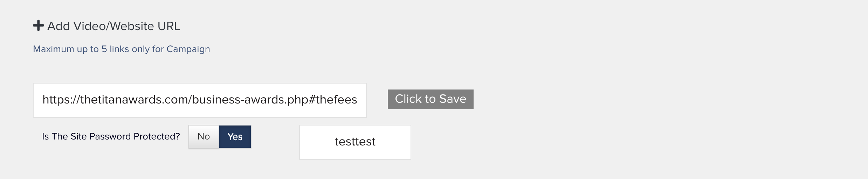
Task: Click the blue campaign links limit text
Action: [x=121, y=49]
